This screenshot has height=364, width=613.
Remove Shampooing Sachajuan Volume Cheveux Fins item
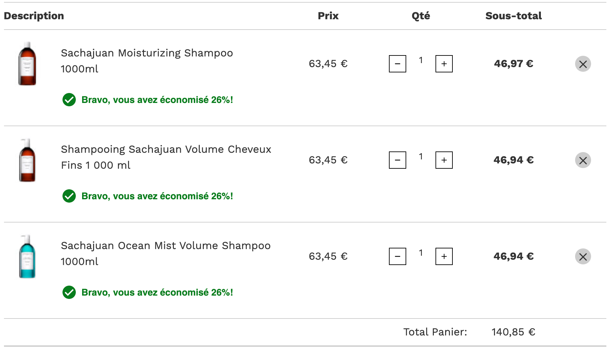click(x=583, y=160)
